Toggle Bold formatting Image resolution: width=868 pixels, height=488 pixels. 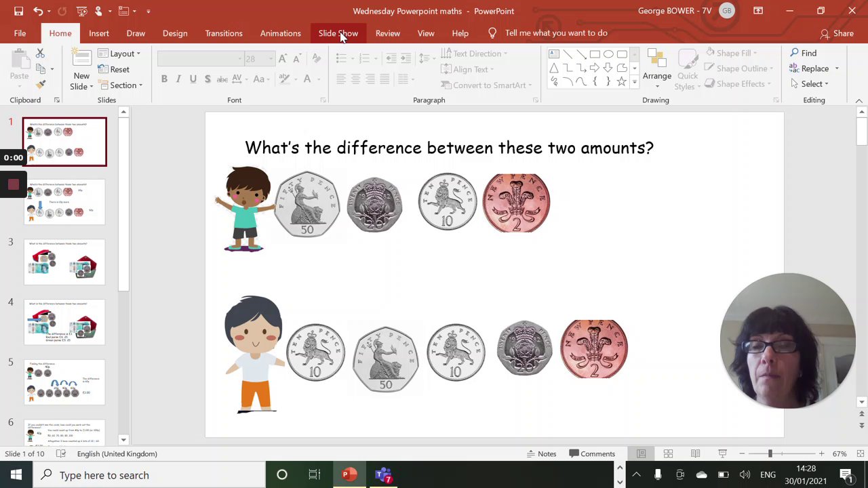point(164,79)
